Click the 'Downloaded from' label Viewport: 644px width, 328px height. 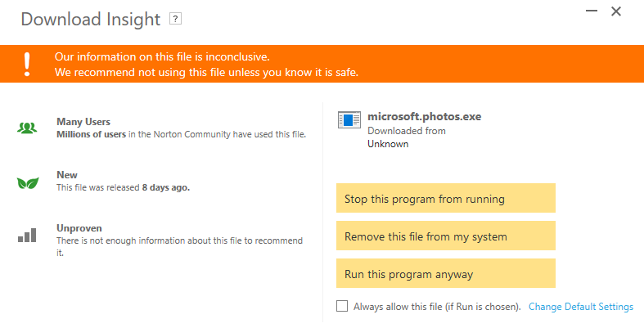point(407,131)
